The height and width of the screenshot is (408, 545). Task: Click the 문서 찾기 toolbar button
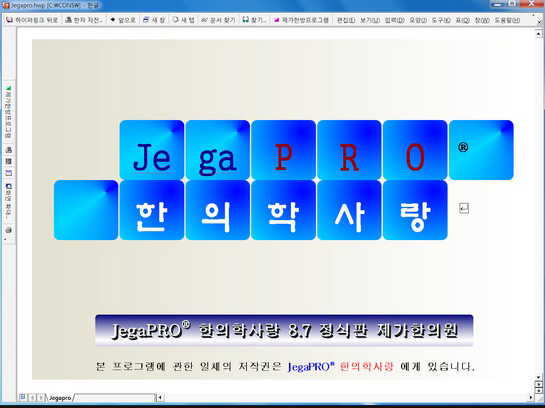point(218,20)
